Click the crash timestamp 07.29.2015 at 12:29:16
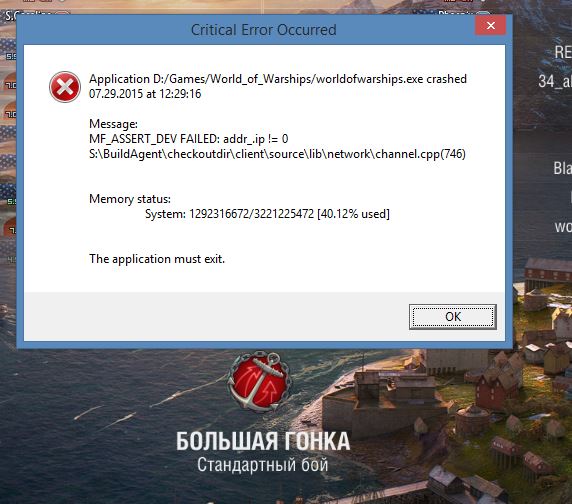 tap(145, 94)
